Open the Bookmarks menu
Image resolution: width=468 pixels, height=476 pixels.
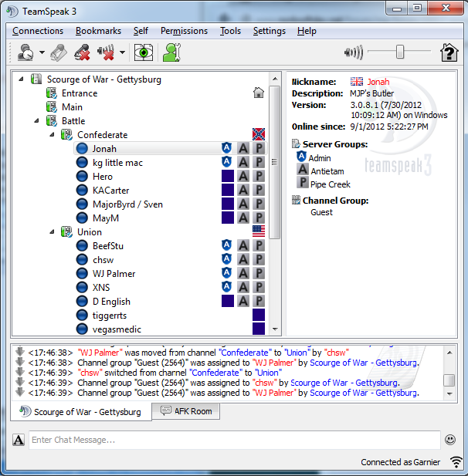click(x=98, y=31)
